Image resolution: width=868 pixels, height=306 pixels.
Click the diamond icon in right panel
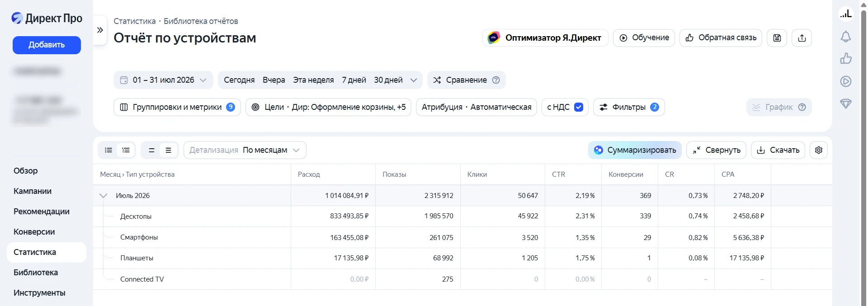tap(845, 104)
